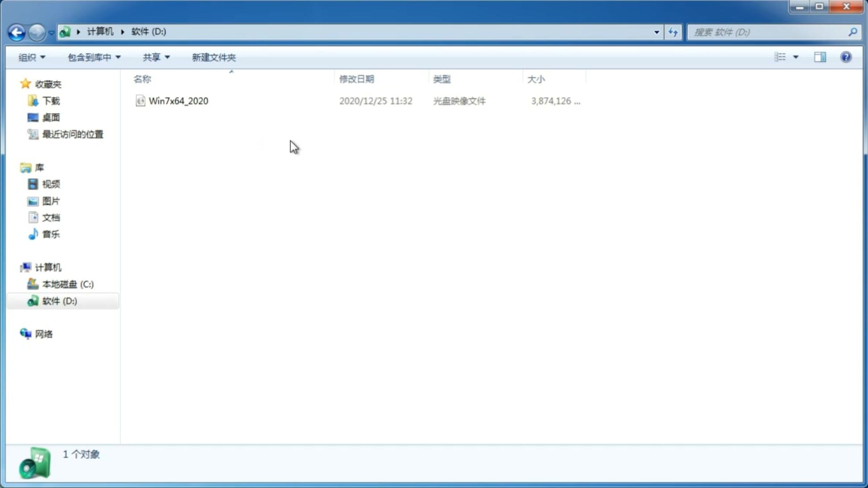Image resolution: width=868 pixels, height=488 pixels.
Task: Click 新建文件夹 button
Action: click(x=214, y=57)
